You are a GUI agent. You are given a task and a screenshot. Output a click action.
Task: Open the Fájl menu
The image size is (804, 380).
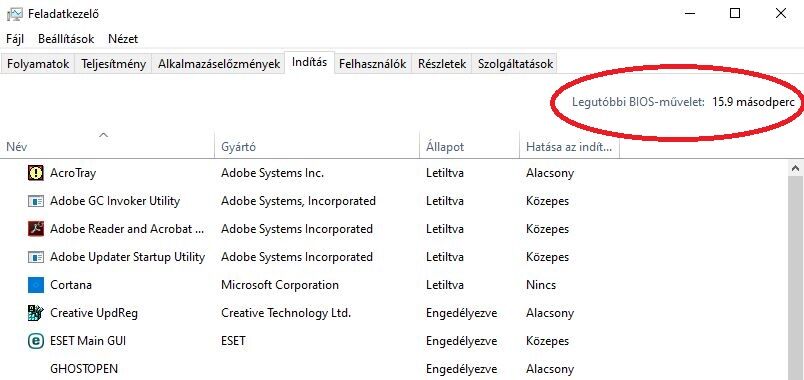click(15, 39)
